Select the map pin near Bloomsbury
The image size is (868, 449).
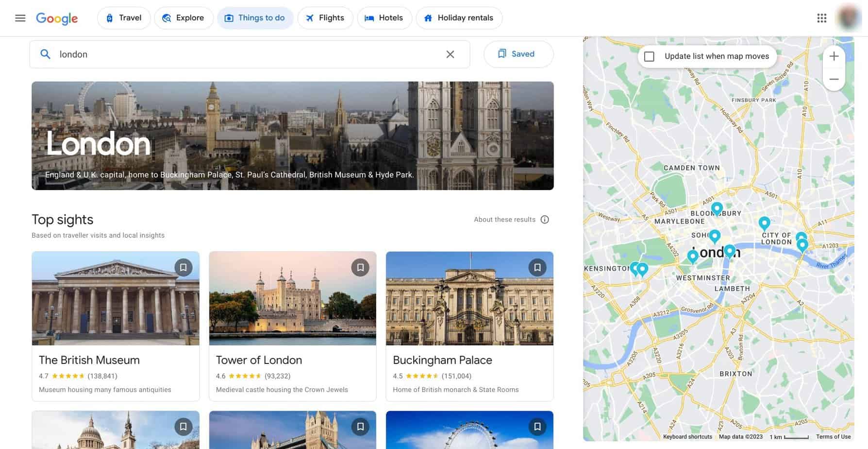pos(717,208)
